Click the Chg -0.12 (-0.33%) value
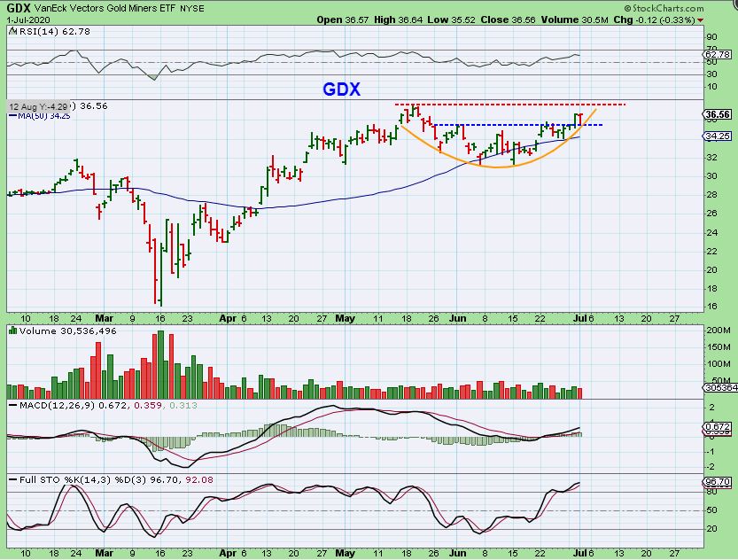The width and height of the screenshot is (738, 560). 655,19
